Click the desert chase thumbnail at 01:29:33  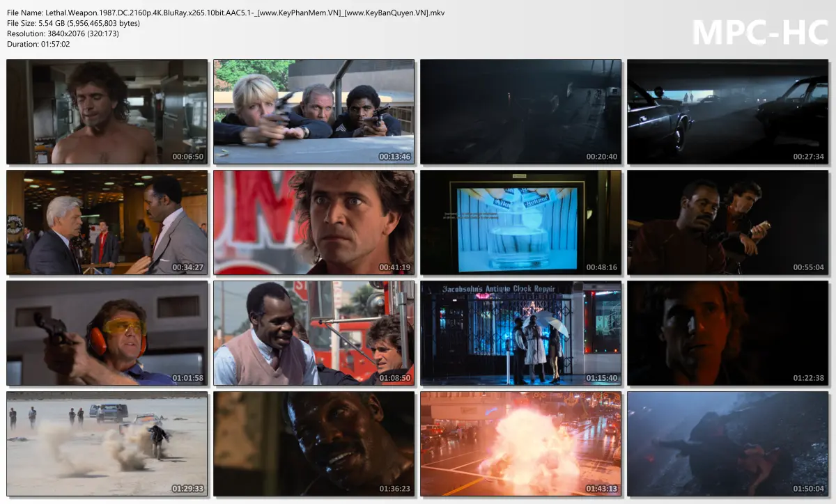coord(107,443)
